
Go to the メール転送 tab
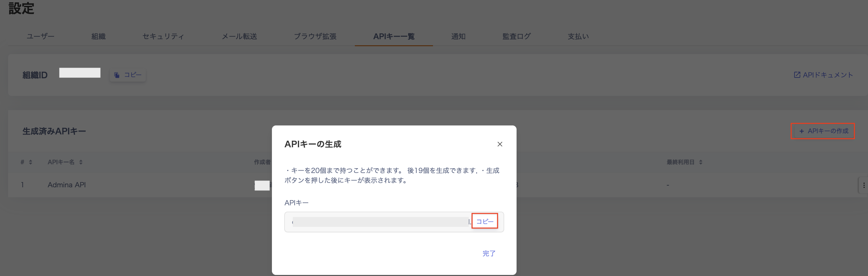240,36
